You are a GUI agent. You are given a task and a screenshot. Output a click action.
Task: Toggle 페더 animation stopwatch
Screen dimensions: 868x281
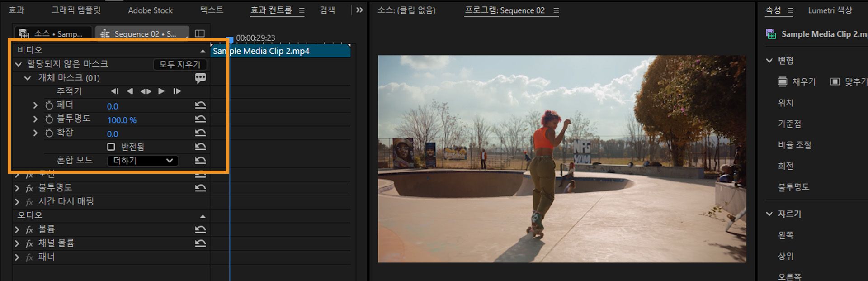[x=49, y=105]
